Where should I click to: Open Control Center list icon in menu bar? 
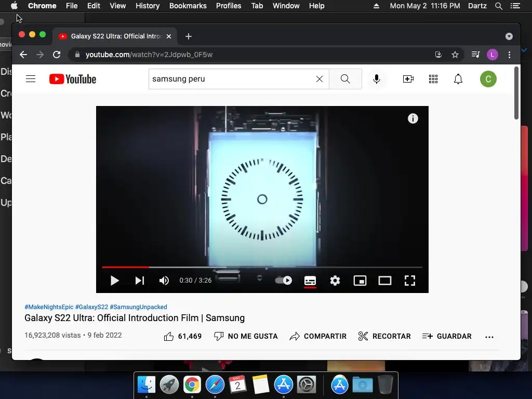click(x=515, y=6)
